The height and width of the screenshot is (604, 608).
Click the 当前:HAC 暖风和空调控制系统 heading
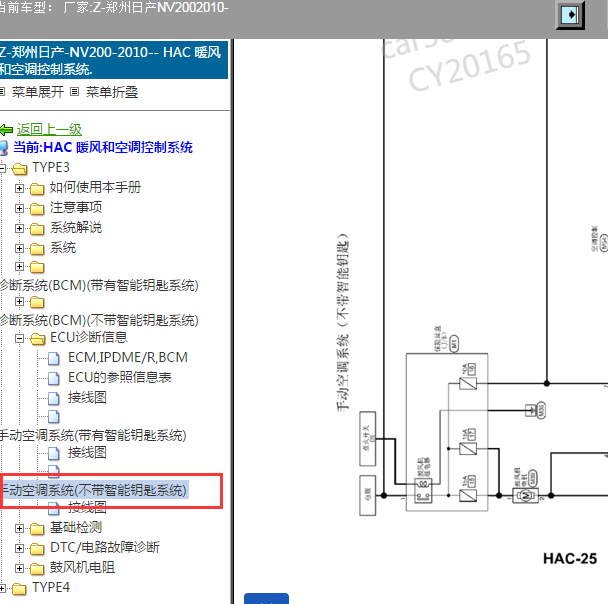pos(103,147)
